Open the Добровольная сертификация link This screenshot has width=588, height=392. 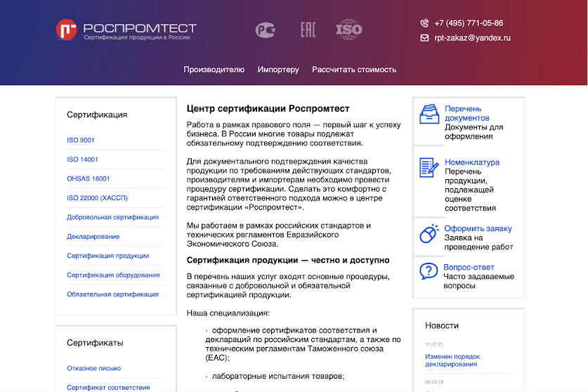[x=113, y=217]
